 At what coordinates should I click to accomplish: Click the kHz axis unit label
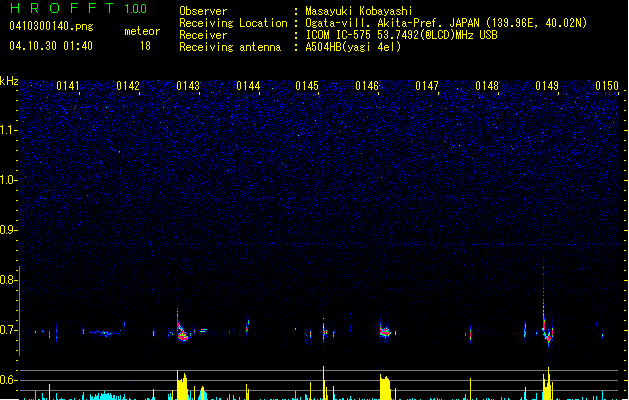point(9,81)
